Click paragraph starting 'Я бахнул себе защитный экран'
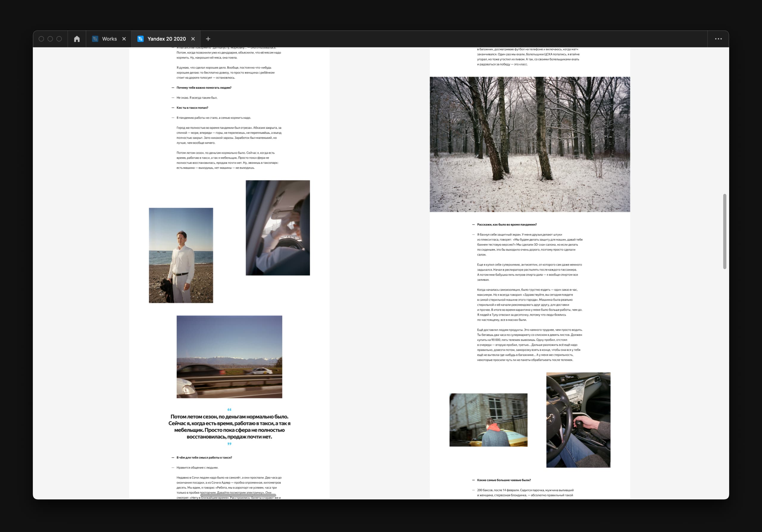This screenshot has width=762, height=532. (530, 245)
